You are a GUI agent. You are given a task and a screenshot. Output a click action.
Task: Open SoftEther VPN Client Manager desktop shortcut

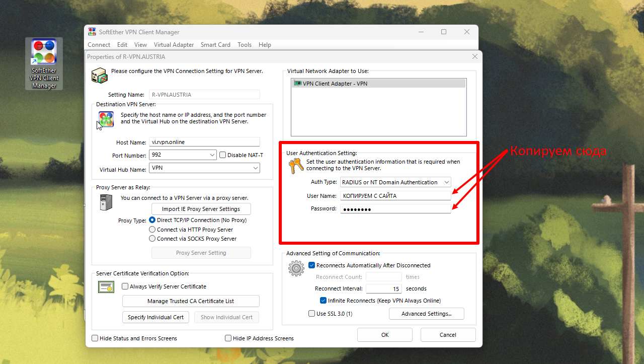point(44,63)
